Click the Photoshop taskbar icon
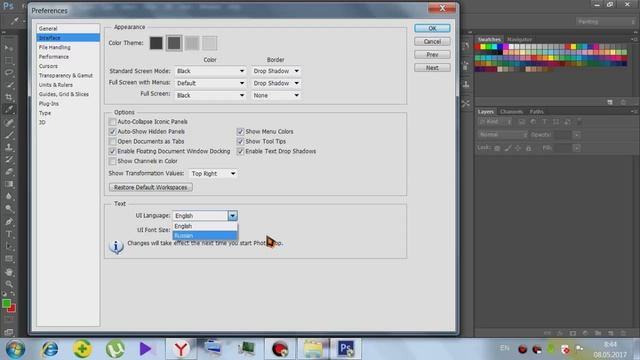640x360 pixels. tap(346, 349)
